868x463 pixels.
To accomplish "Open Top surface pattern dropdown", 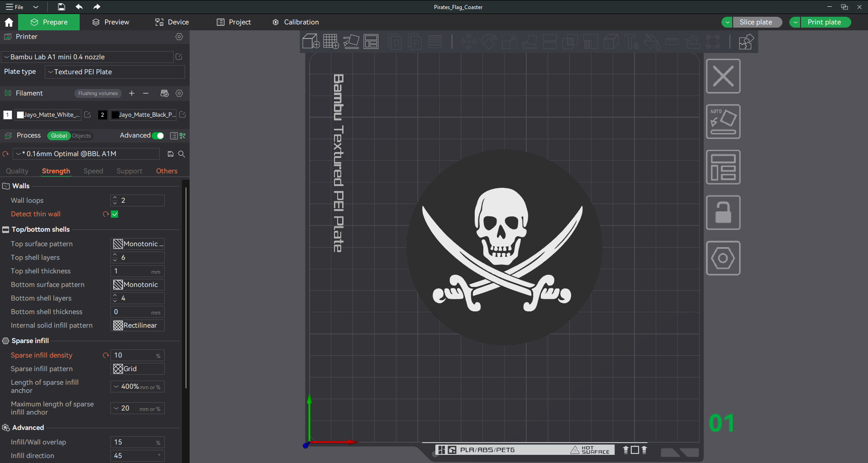I will (138, 244).
